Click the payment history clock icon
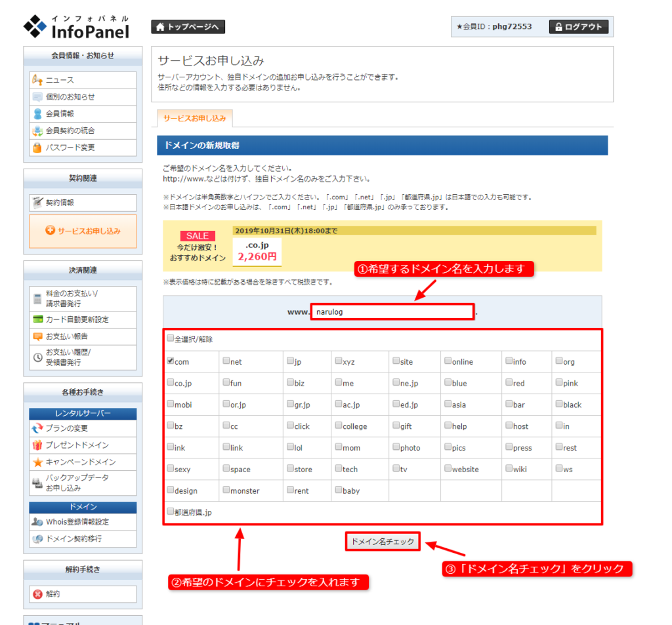The width and height of the screenshot is (672, 625). [37, 357]
